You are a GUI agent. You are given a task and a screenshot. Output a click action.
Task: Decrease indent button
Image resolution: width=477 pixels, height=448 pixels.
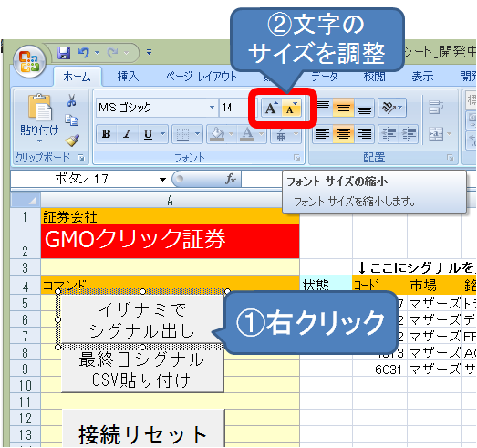tap(389, 134)
